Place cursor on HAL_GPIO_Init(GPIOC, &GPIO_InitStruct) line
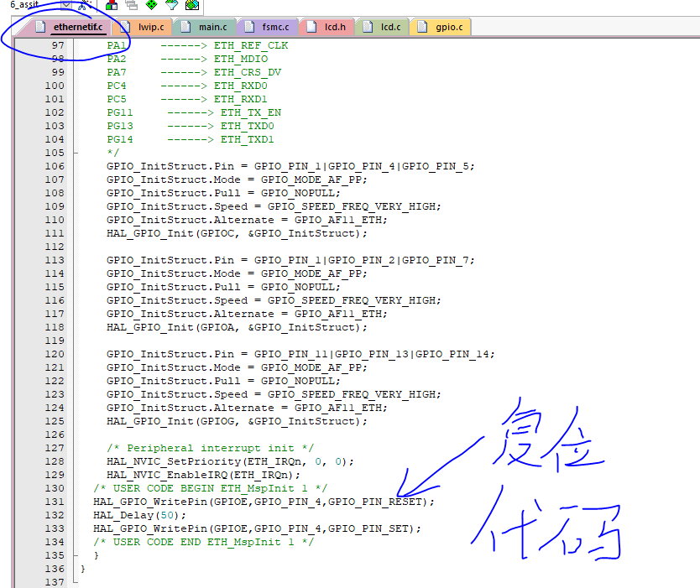The image size is (700, 588). pyautogui.click(x=237, y=233)
